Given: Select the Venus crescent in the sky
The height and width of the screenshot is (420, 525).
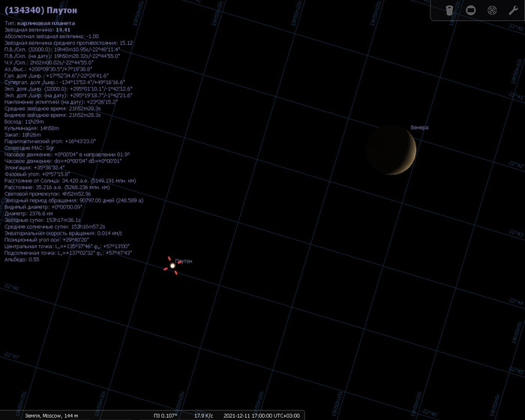Looking at the screenshot, I should point(391,150).
